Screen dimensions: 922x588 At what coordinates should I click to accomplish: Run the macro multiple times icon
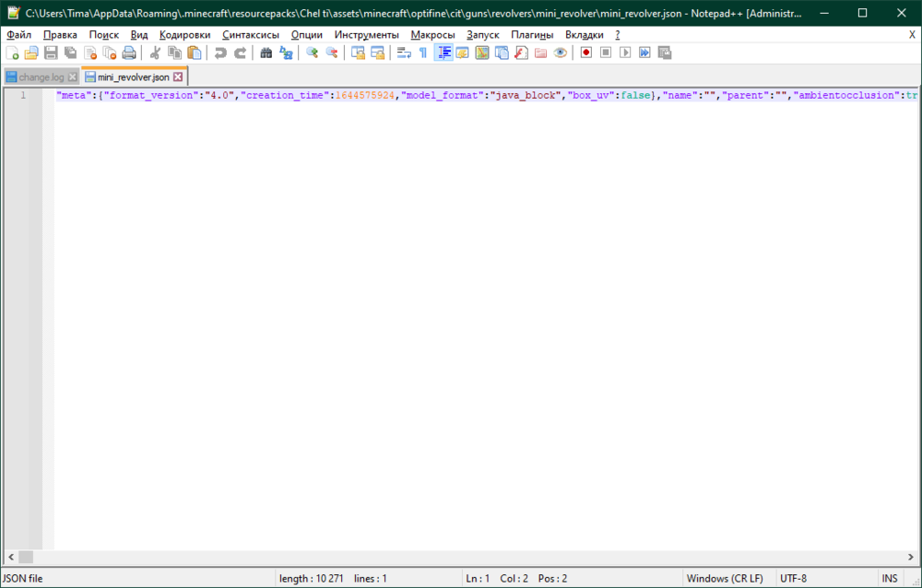(x=645, y=53)
